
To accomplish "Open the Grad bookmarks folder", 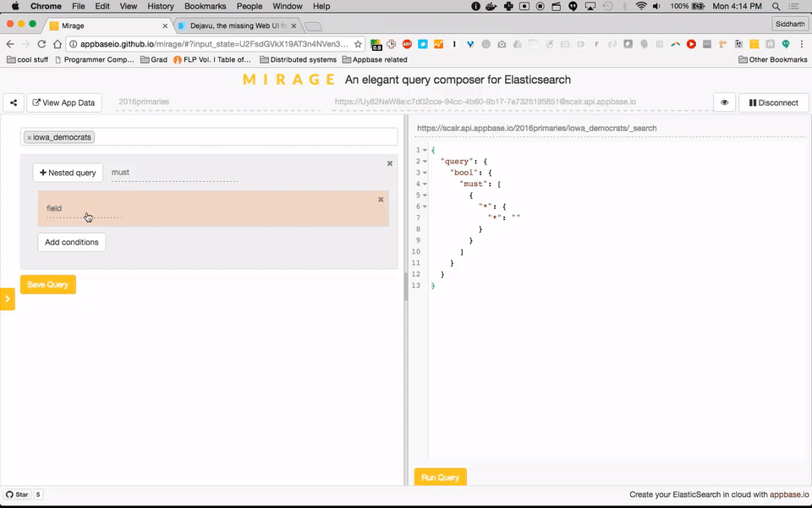I will pos(154,59).
